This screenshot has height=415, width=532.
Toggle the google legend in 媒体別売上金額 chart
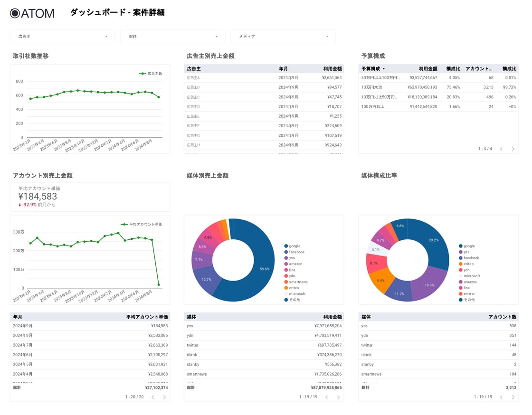(x=285, y=246)
